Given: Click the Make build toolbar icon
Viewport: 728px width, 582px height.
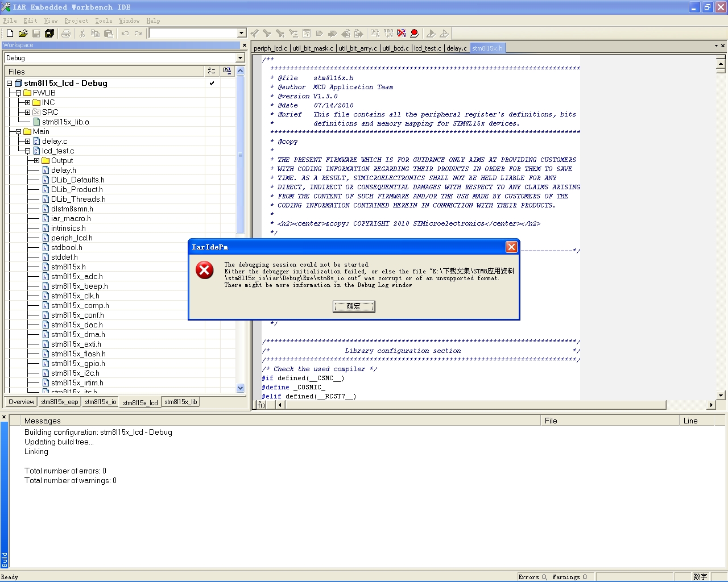Looking at the screenshot, I should tap(388, 34).
